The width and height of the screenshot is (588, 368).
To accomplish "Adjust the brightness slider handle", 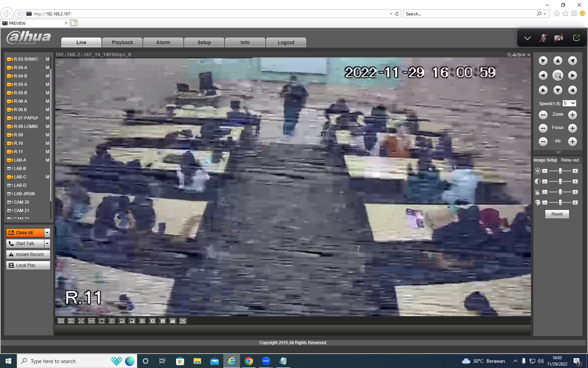I will (x=560, y=171).
